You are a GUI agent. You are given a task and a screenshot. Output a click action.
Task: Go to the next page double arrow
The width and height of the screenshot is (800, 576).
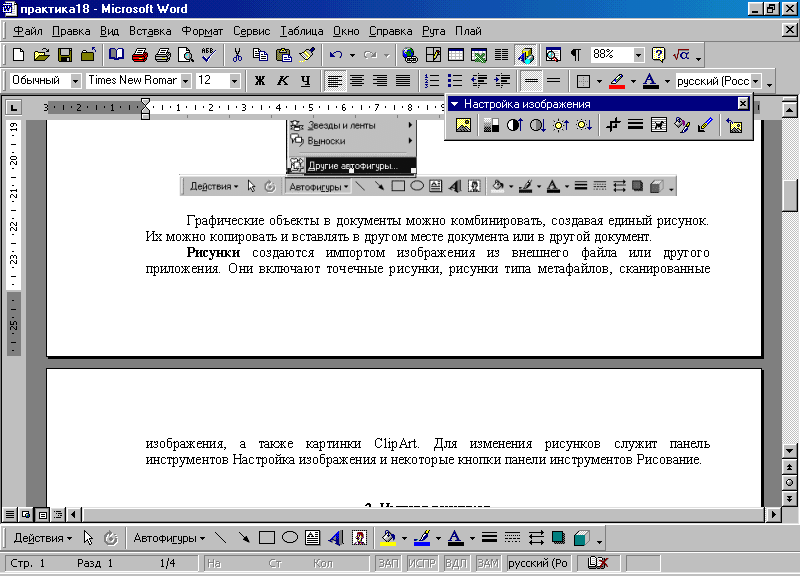click(789, 498)
